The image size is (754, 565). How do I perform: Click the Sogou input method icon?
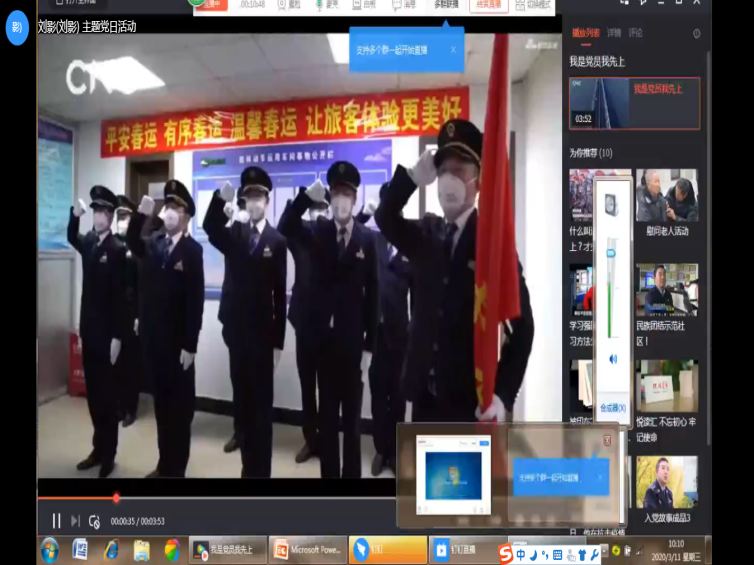coord(506,553)
